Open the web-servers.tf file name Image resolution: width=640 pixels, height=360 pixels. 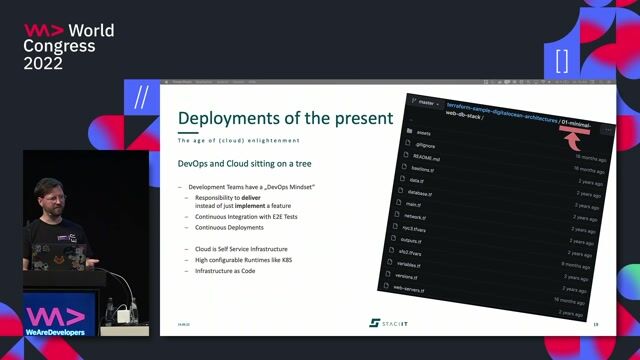(409, 289)
